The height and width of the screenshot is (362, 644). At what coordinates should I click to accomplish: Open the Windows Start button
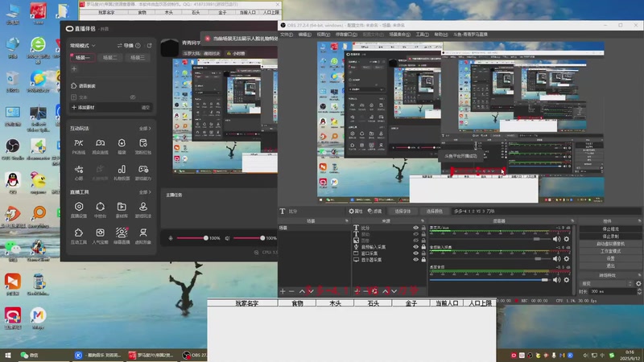[8, 355]
